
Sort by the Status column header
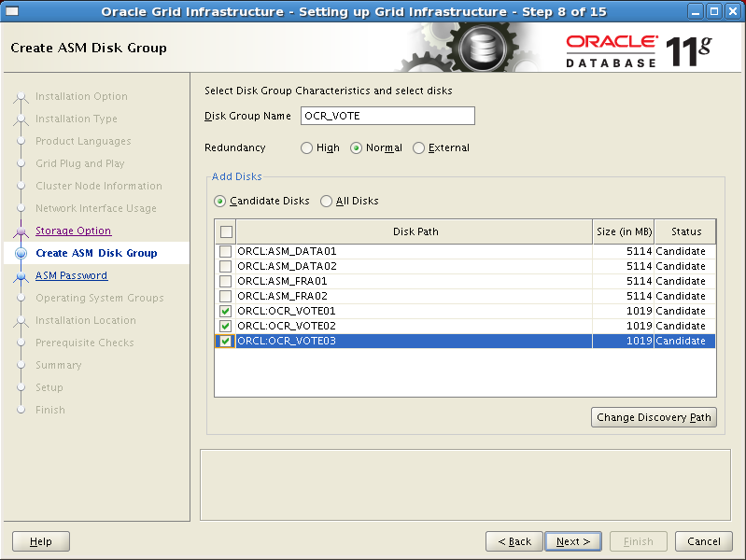pyautogui.click(x=685, y=231)
